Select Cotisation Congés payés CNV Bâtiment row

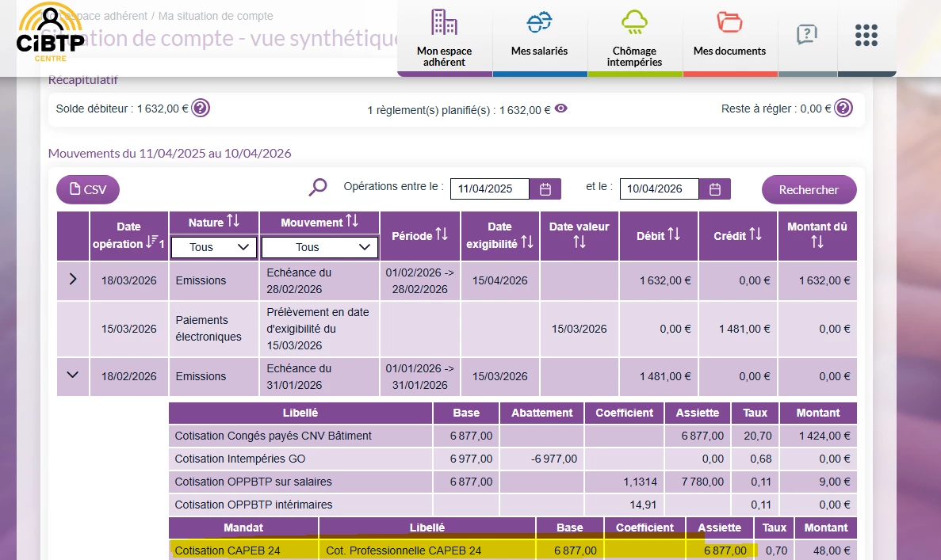[512, 436]
